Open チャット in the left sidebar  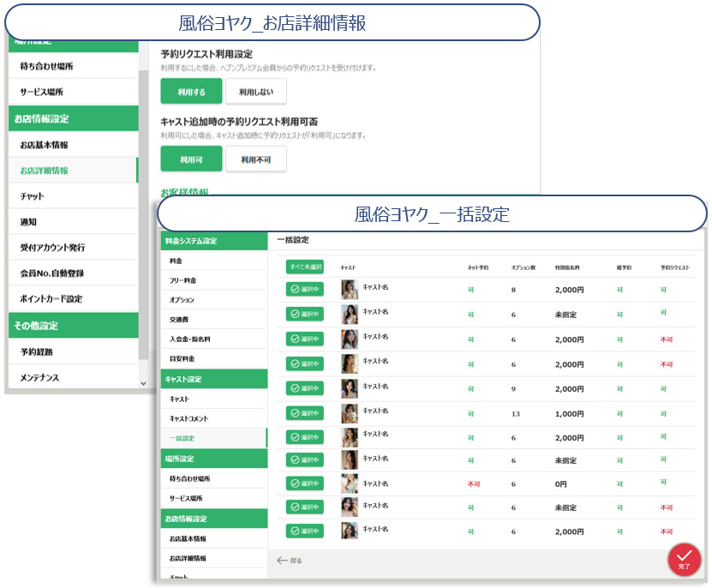[x=73, y=196]
